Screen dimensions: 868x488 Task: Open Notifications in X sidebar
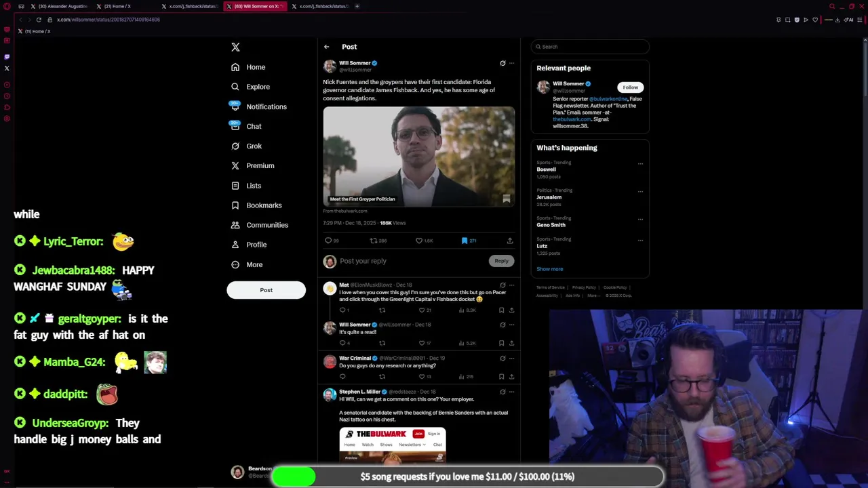coord(258,106)
